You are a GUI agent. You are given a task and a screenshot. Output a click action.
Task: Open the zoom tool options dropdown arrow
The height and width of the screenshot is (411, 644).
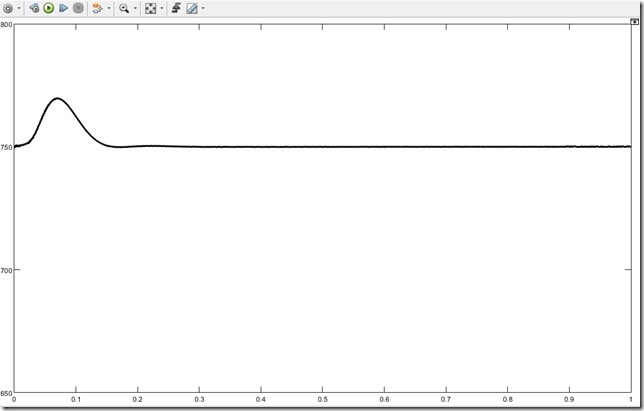point(136,8)
